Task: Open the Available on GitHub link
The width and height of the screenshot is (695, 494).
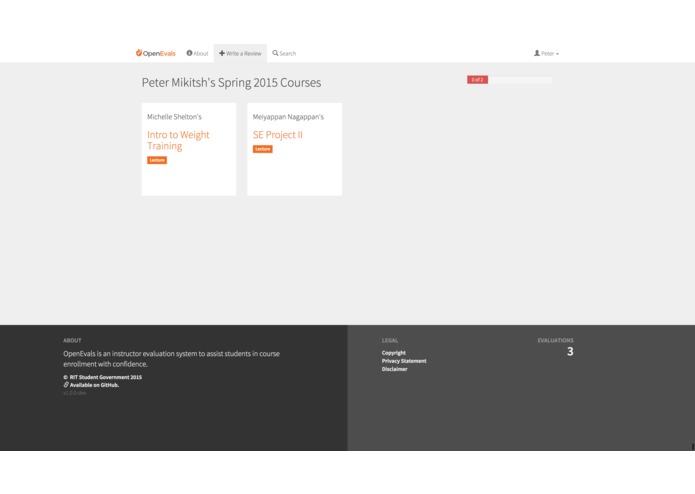Action: tap(94, 385)
